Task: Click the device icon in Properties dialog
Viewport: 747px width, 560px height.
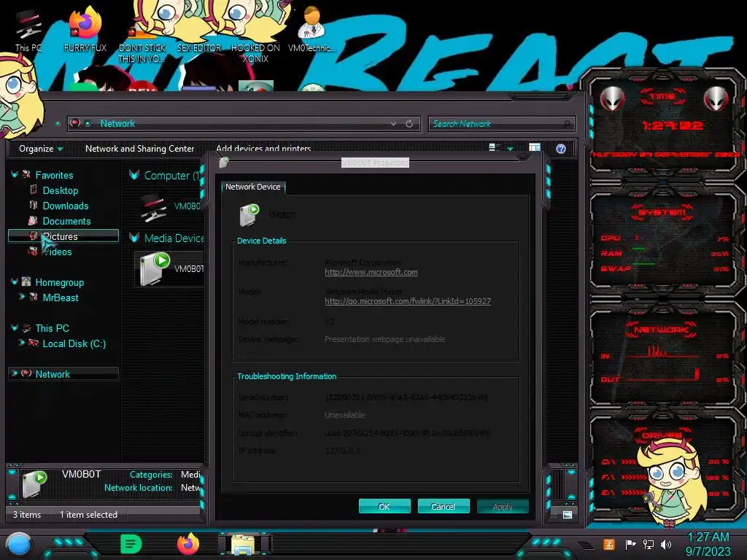Action: coord(249,215)
